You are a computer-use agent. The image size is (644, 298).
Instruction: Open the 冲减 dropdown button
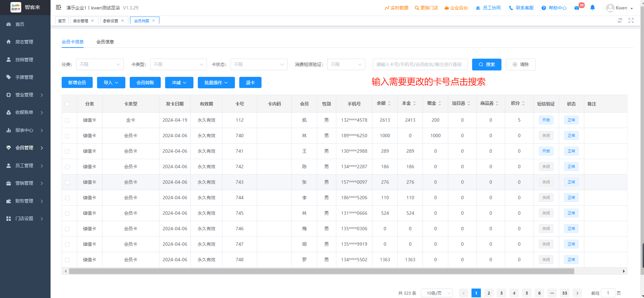pyautogui.click(x=179, y=83)
